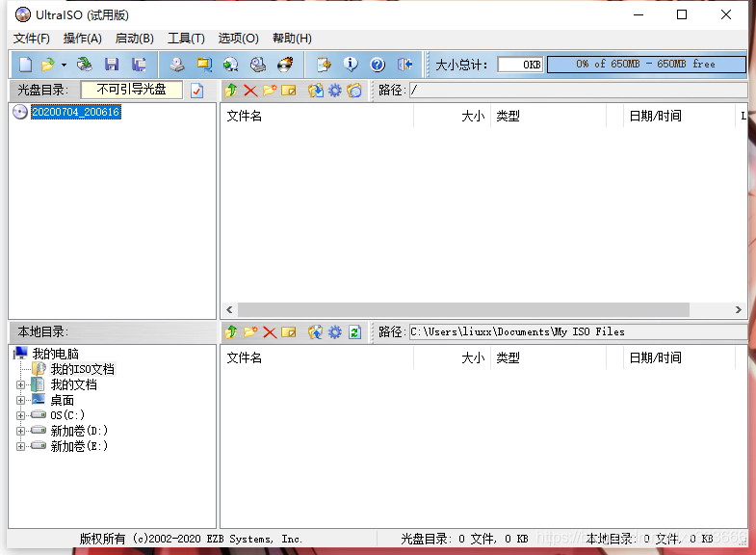Click the Help question mark icon

coord(378,65)
